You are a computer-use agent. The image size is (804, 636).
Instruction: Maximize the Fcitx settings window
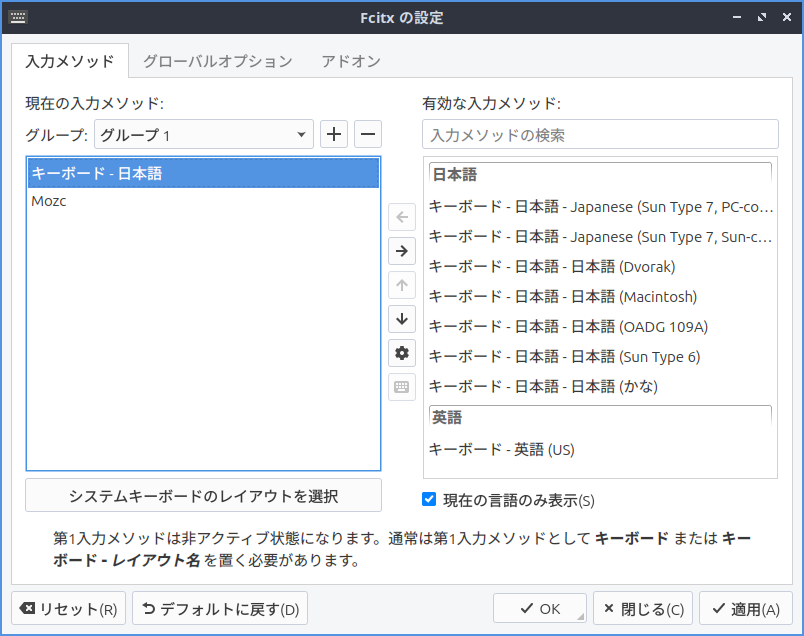[x=762, y=17]
